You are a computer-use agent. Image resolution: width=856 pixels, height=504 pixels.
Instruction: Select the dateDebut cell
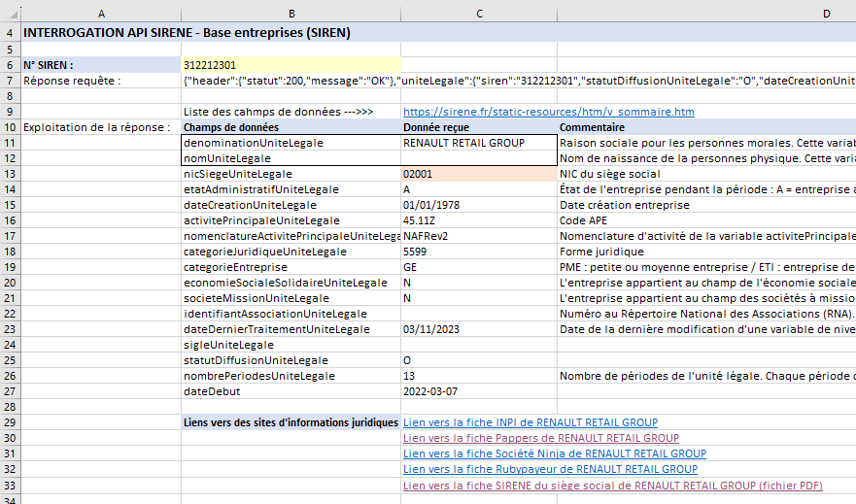click(291, 391)
